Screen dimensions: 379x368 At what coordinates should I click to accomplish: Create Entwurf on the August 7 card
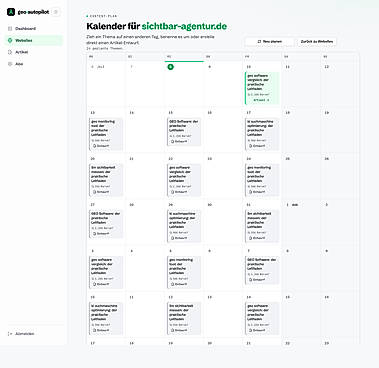click(x=257, y=280)
